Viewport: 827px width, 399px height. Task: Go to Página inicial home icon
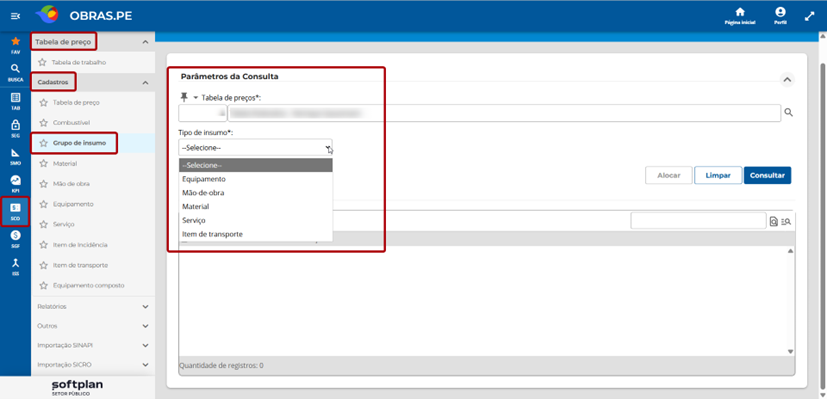pyautogui.click(x=740, y=16)
